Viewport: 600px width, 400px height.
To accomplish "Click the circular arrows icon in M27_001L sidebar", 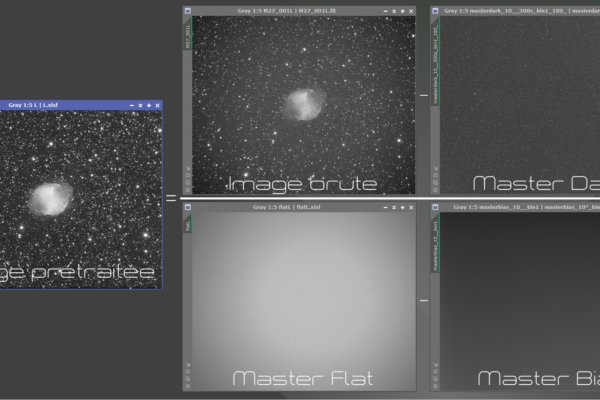I will (x=188, y=182).
